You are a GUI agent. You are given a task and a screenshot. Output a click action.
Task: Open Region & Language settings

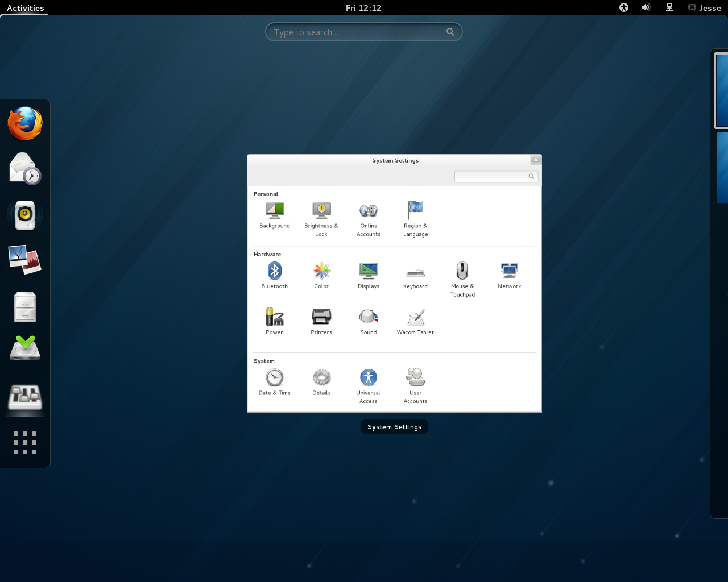pos(416,219)
